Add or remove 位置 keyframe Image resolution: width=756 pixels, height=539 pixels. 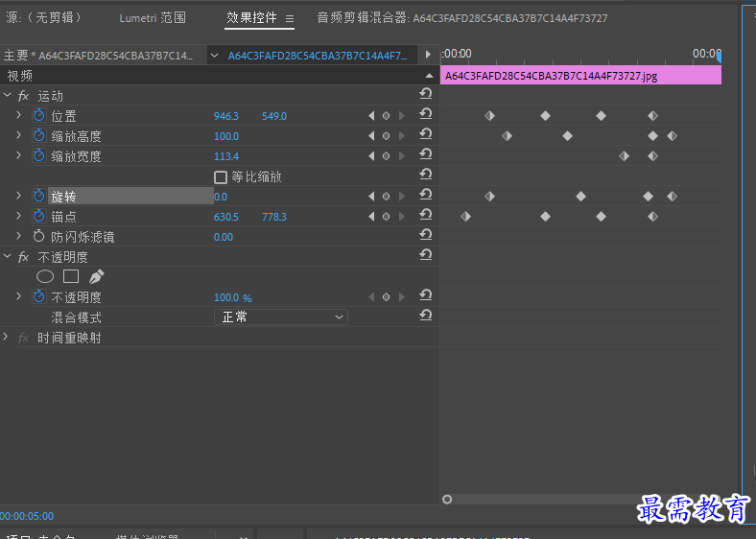[387, 116]
